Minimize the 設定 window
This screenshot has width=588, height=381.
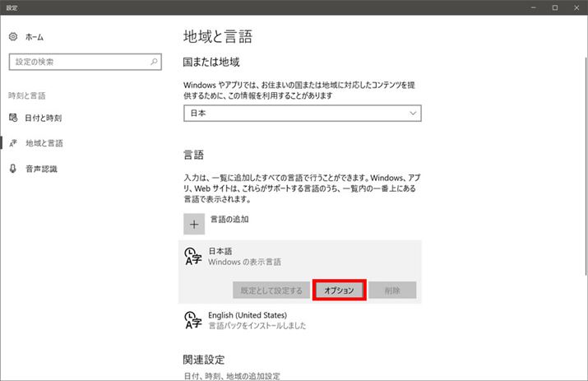534,7
